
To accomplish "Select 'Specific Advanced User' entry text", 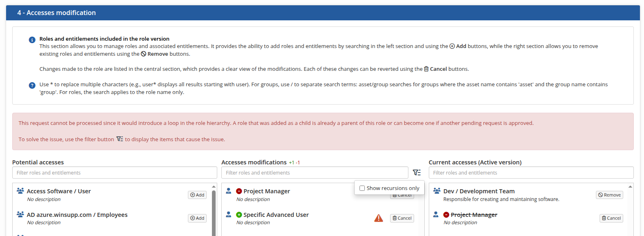I will coord(276,215).
